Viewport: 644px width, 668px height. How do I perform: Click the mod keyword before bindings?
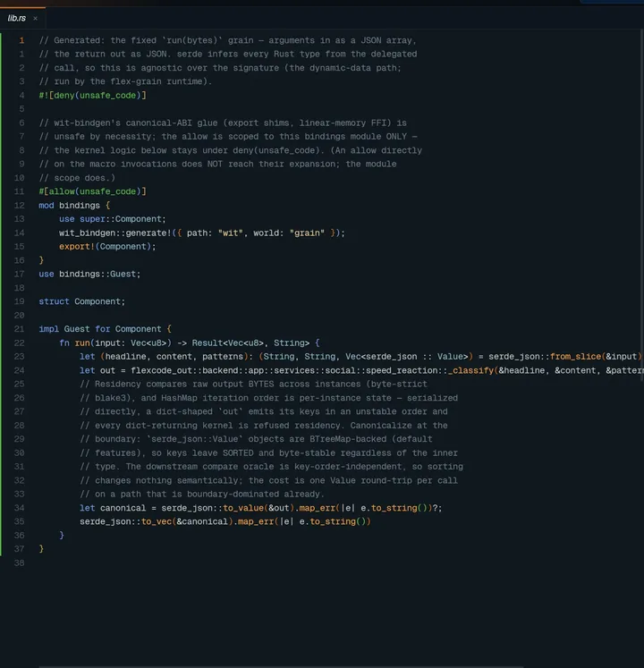47,206
